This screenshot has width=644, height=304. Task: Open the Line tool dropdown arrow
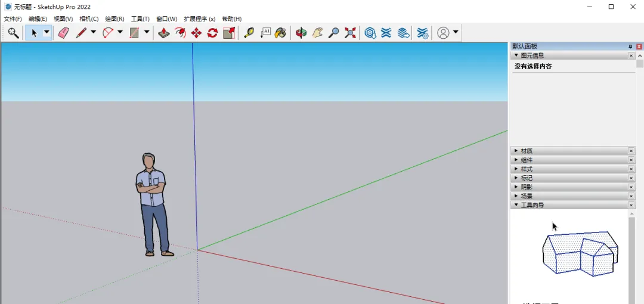pos(94,32)
